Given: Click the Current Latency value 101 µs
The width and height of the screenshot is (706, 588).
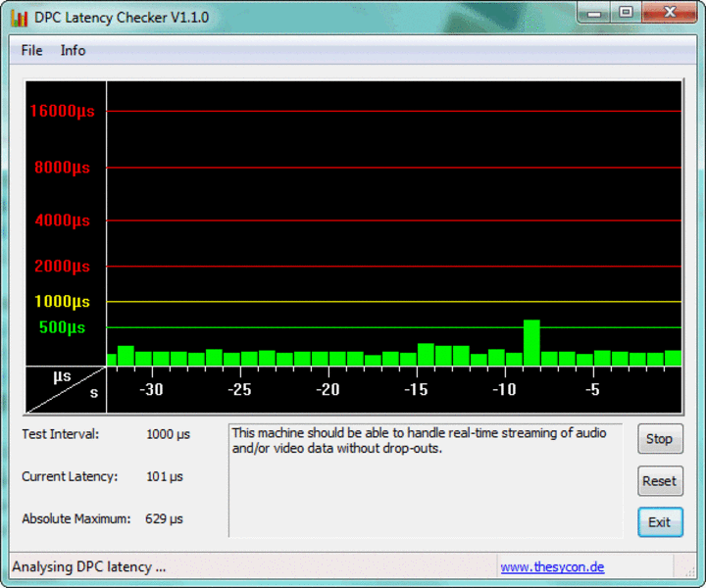Looking at the screenshot, I should pos(164,476).
